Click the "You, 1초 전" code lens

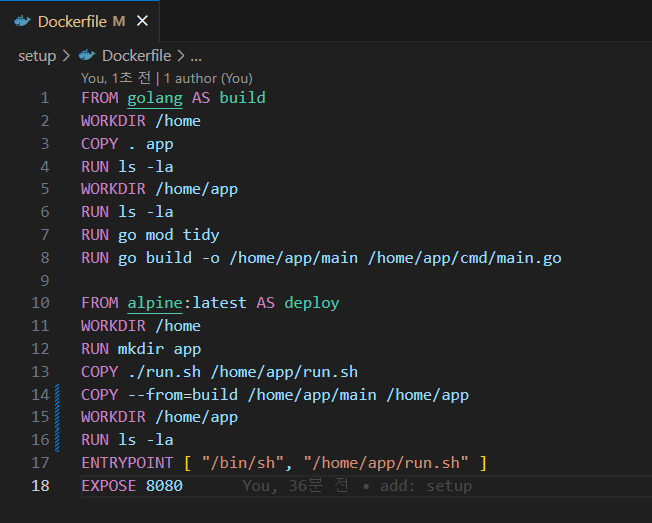pos(117,78)
